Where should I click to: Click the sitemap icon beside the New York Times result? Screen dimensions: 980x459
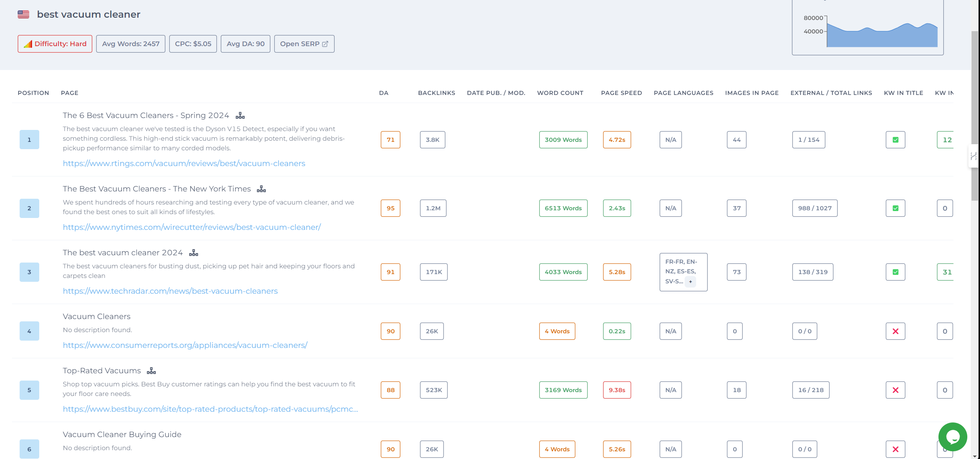click(261, 188)
